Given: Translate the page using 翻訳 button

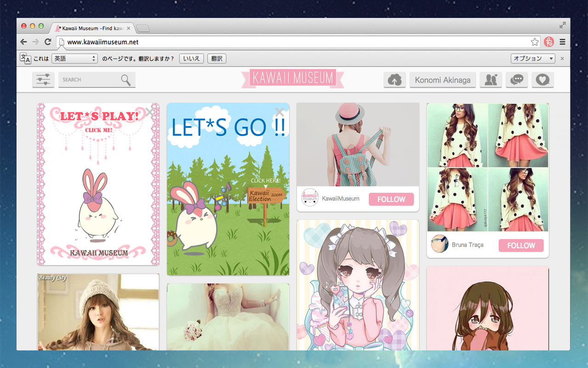Looking at the screenshot, I should click(216, 58).
